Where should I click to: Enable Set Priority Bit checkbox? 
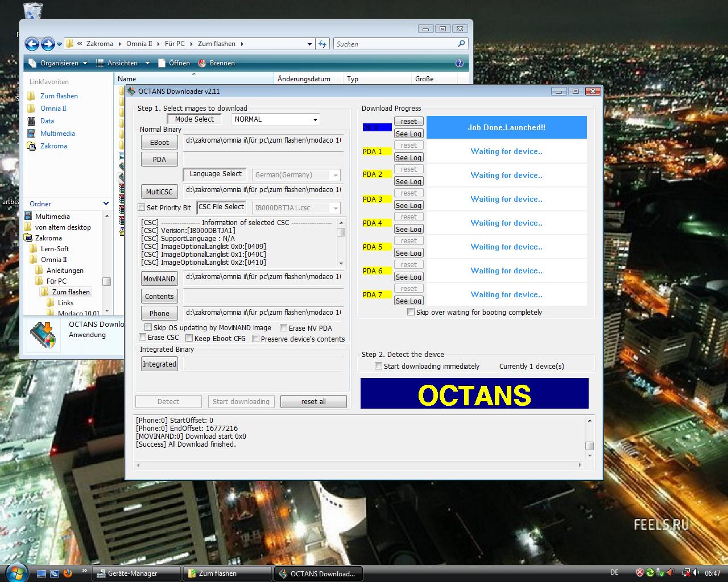[x=142, y=207]
